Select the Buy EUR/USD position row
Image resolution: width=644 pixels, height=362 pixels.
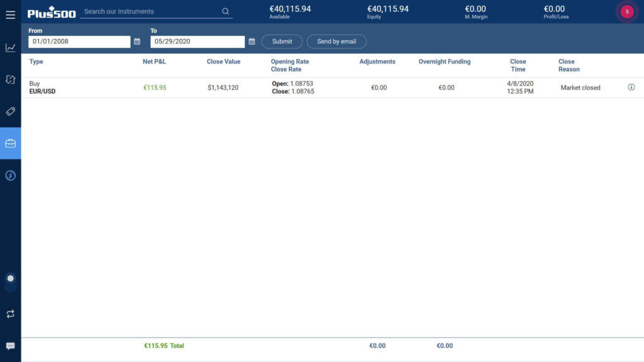coord(332,87)
